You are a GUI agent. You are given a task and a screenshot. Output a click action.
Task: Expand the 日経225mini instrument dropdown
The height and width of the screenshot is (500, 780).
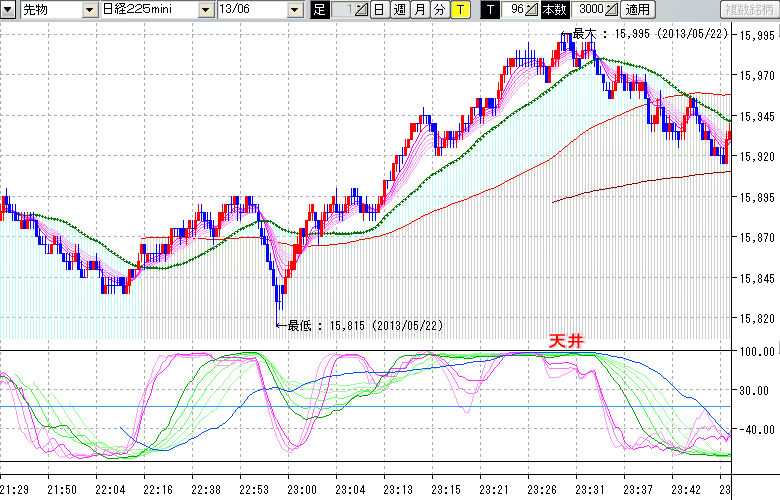(206, 10)
